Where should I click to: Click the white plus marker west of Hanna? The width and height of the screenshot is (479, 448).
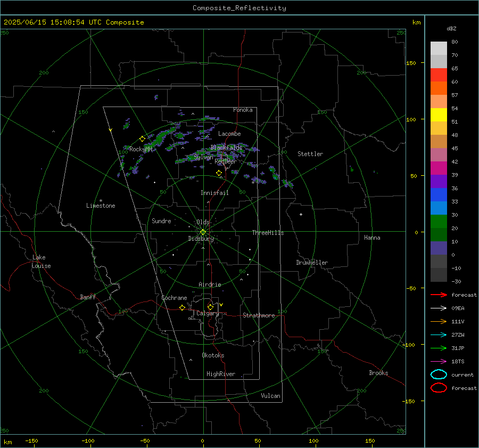[x=301, y=214]
